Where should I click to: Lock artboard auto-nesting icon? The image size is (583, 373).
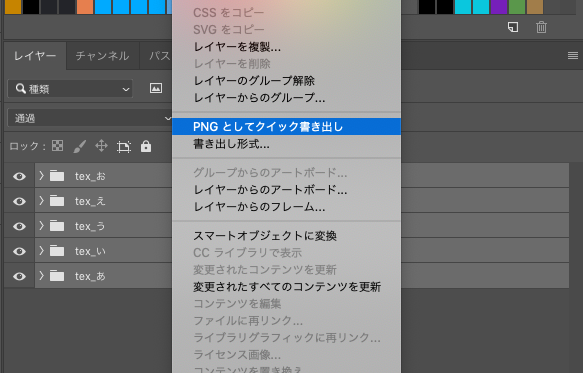click(x=123, y=147)
